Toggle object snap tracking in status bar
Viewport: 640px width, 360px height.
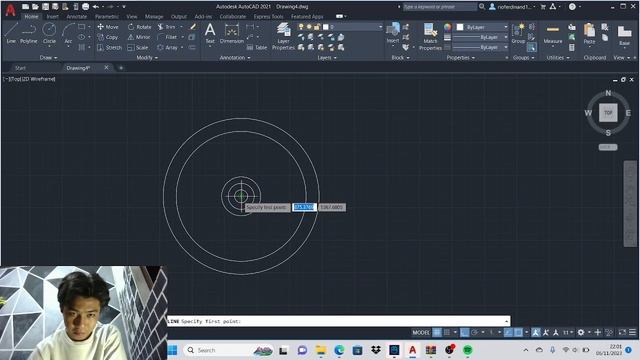pos(508,333)
